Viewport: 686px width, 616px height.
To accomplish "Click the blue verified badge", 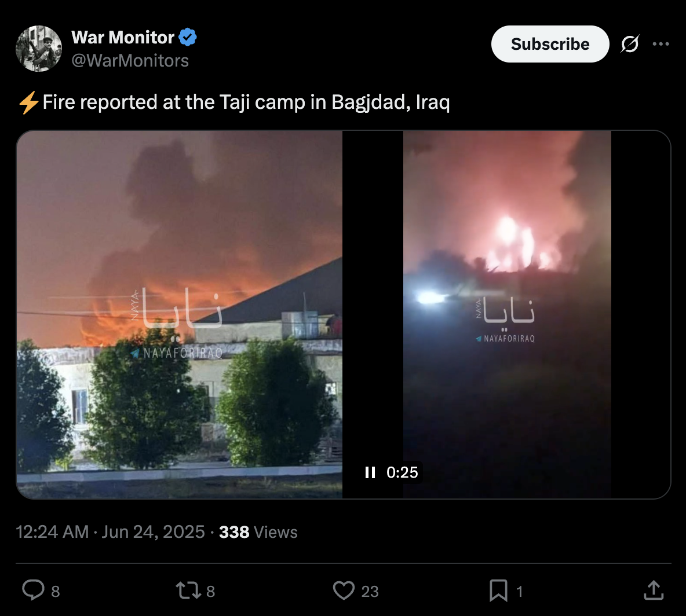I will pyautogui.click(x=188, y=37).
